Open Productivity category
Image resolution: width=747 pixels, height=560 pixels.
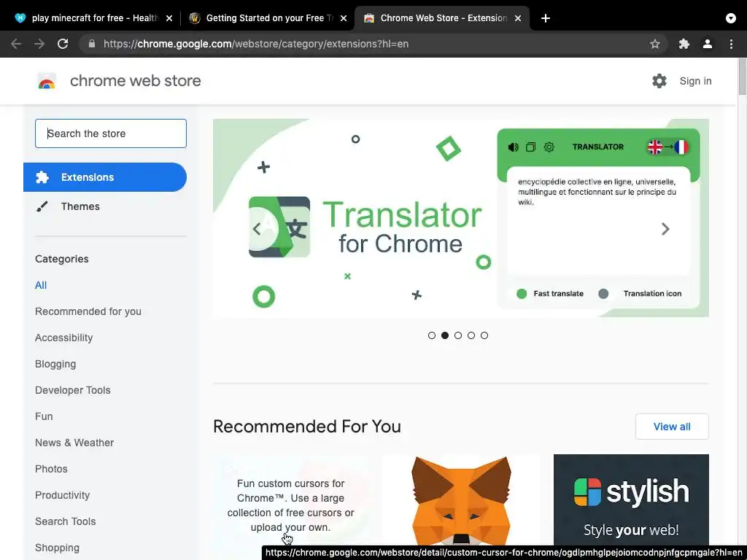[62, 495]
